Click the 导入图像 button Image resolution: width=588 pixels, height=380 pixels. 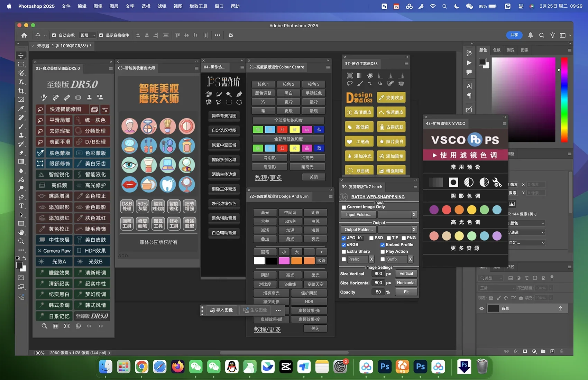(221, 310)
